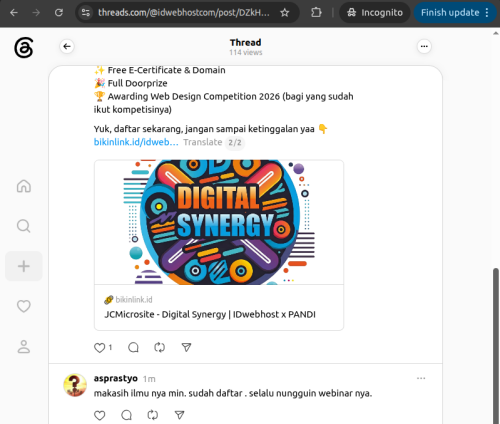Click the bikinlink.id domain label on card

pos(134,300)
